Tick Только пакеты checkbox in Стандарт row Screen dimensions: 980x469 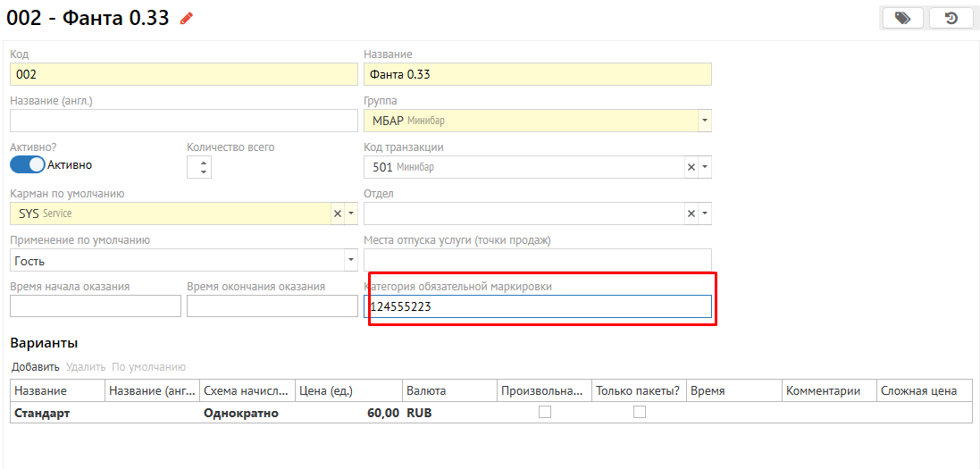pyautogui.click(x=640, y=412)
